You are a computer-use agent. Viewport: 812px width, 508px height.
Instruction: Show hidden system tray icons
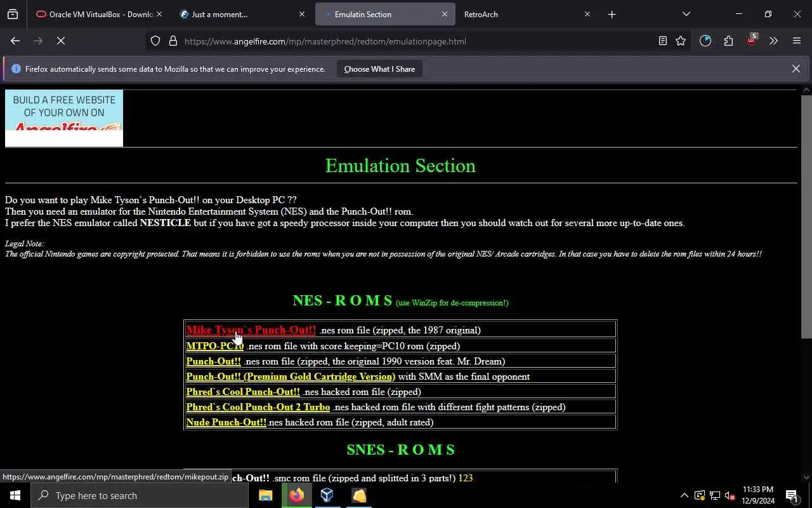pos(684,495)
